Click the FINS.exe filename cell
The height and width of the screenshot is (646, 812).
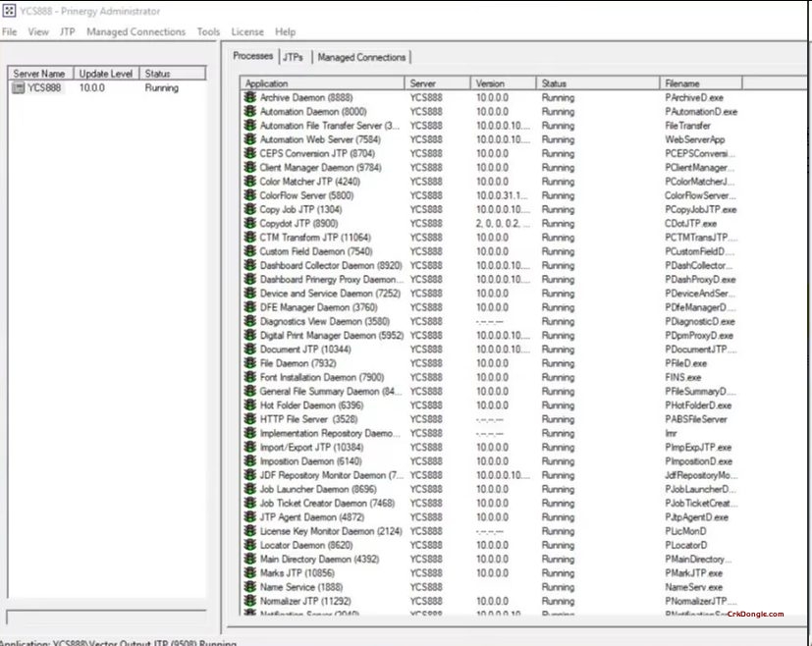pos(683,377)
